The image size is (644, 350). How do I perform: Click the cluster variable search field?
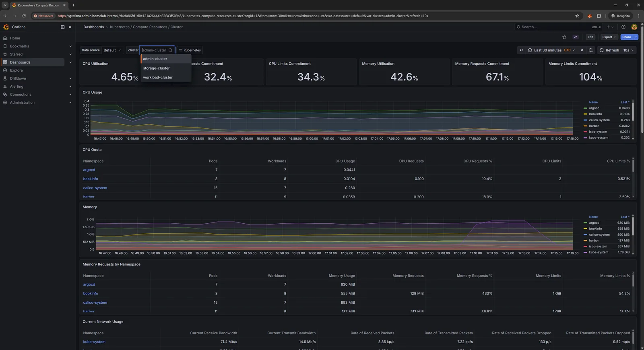[157, 50]
